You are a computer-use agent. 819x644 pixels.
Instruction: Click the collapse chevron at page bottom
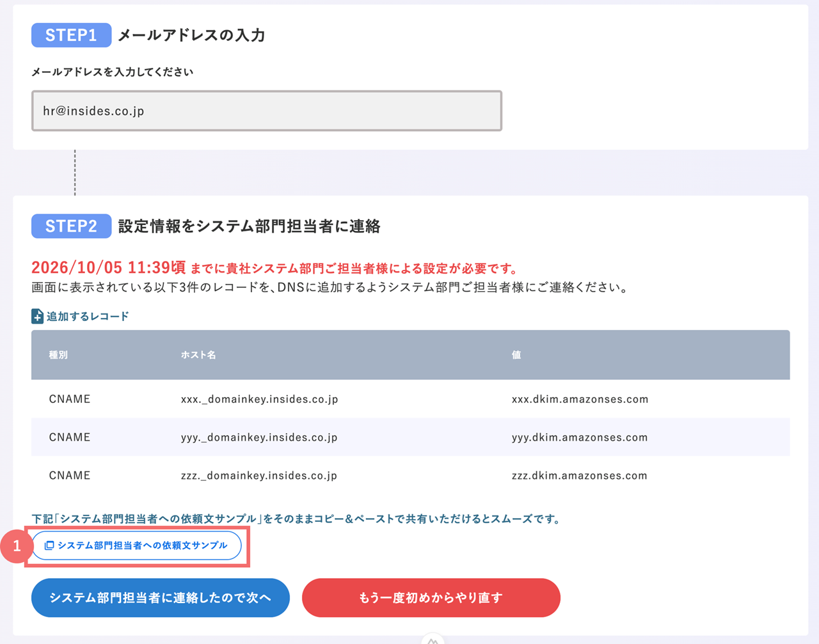tap(433, 640)
